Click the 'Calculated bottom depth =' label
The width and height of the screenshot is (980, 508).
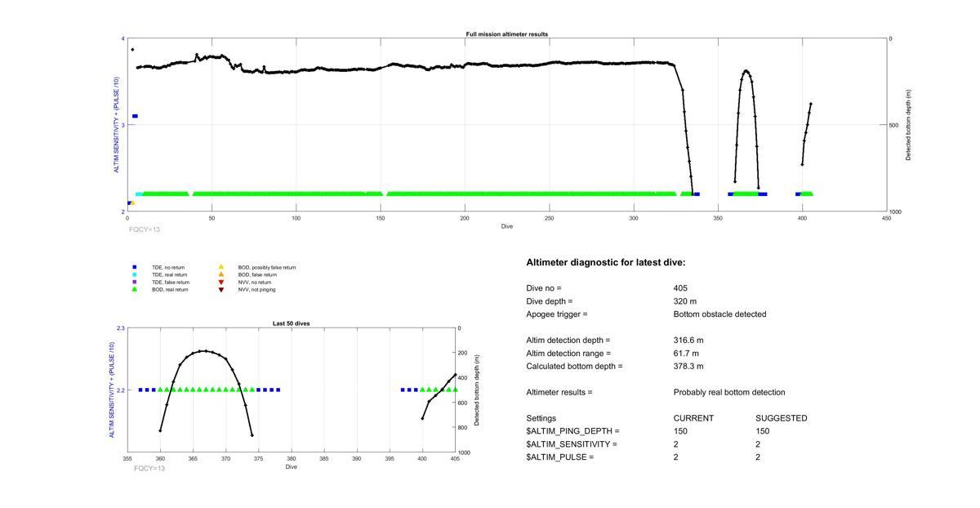[x=574, y=367]
